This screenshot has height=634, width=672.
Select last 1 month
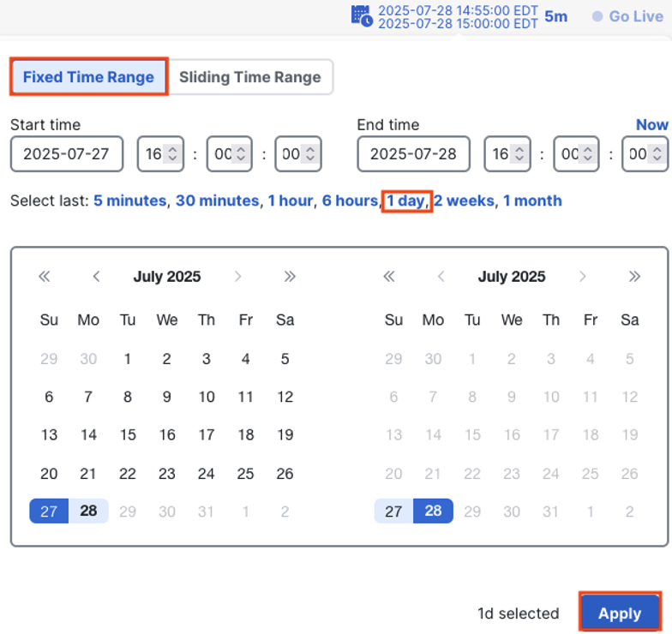pyautogui.click(x=532, y=200)
